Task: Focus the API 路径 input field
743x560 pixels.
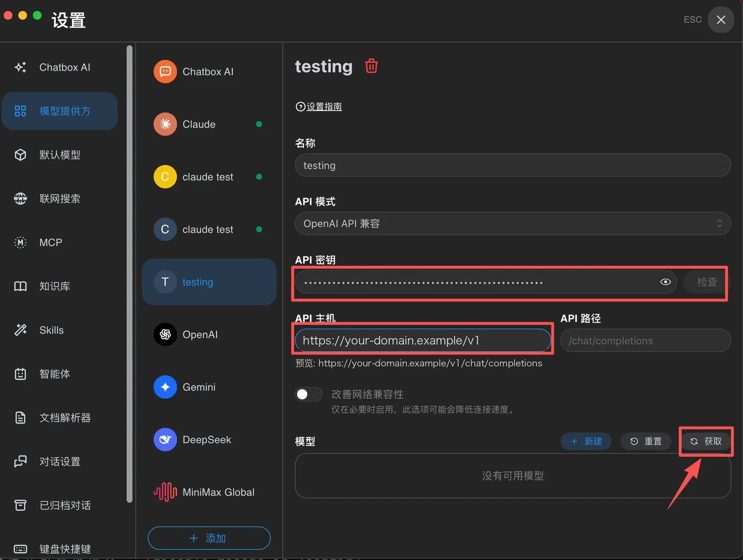Action: (x=645, y=340)
